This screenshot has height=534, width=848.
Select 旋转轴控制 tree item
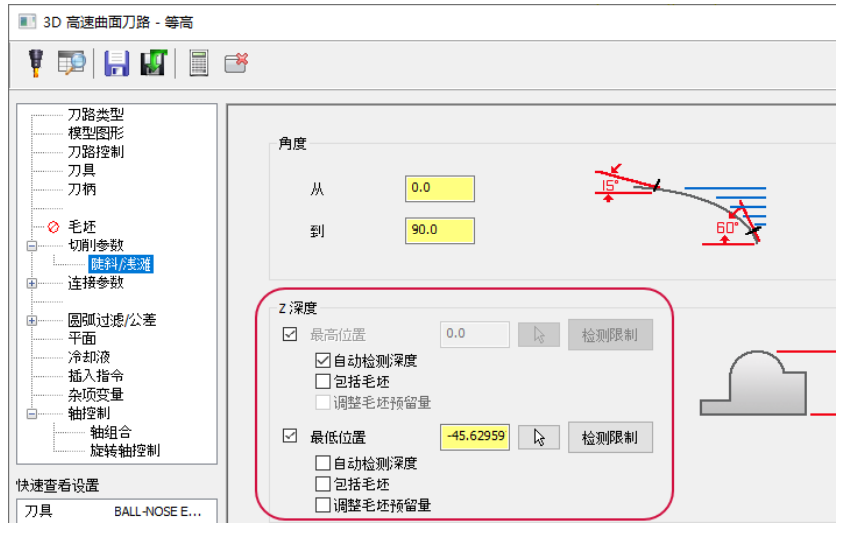pos(125,451)
